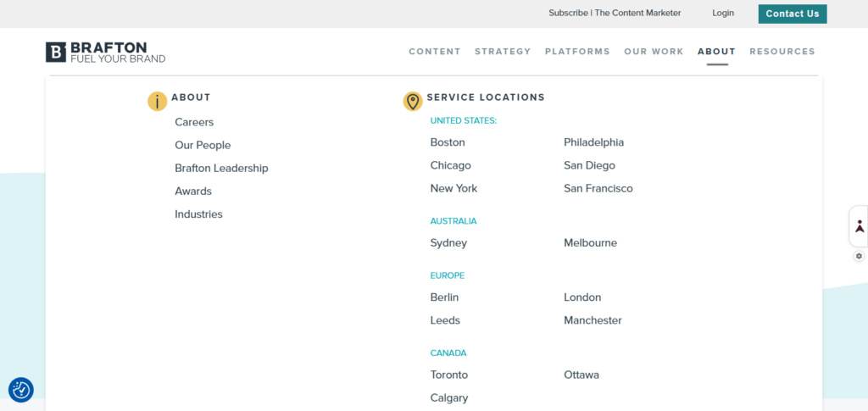
Task: Open the Content menu
Action: [x=435, y=52]
